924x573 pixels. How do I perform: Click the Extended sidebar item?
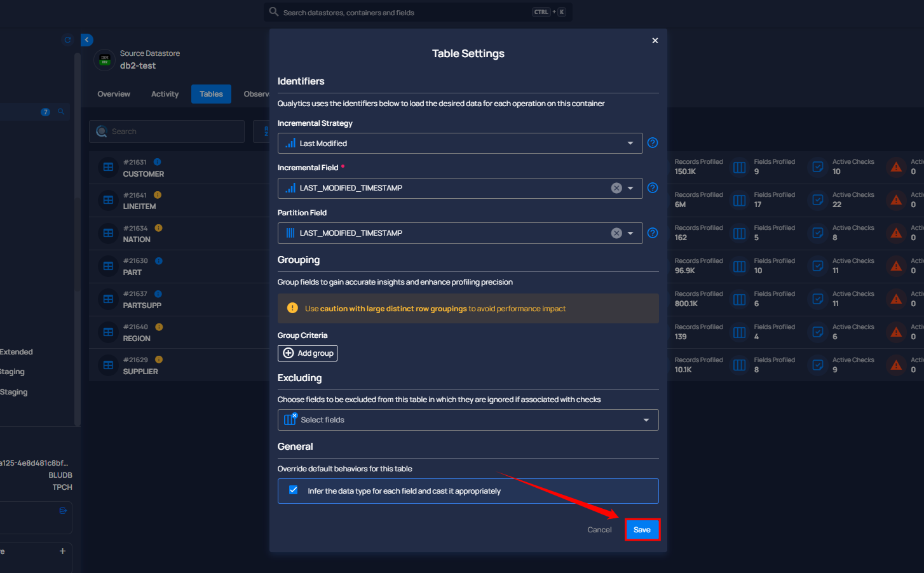point(17,352)
